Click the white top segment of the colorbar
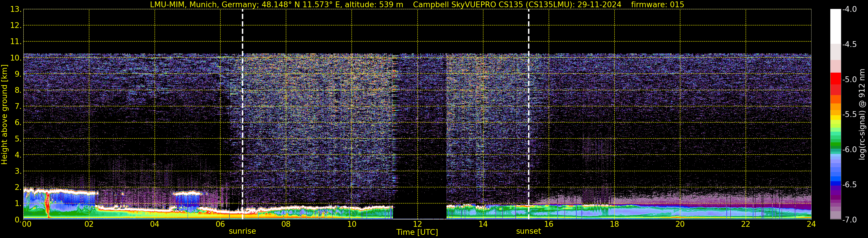The image size is (868, 238). coord(835,26)
